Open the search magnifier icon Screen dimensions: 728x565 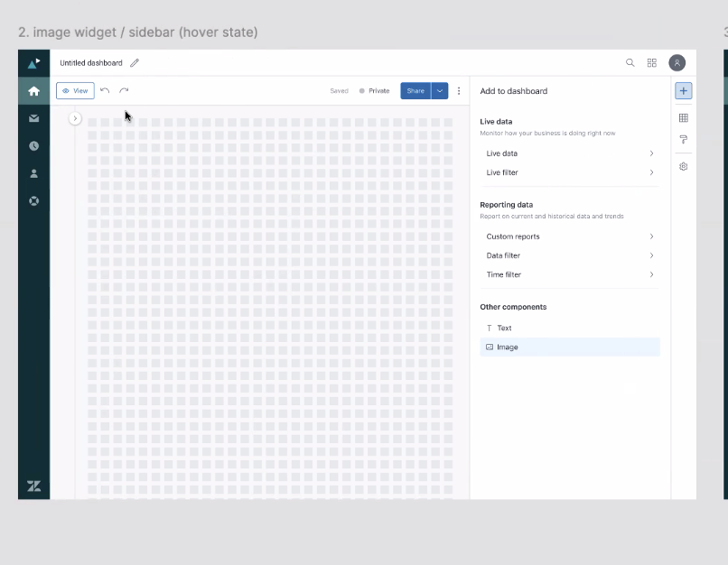point(630,63)
